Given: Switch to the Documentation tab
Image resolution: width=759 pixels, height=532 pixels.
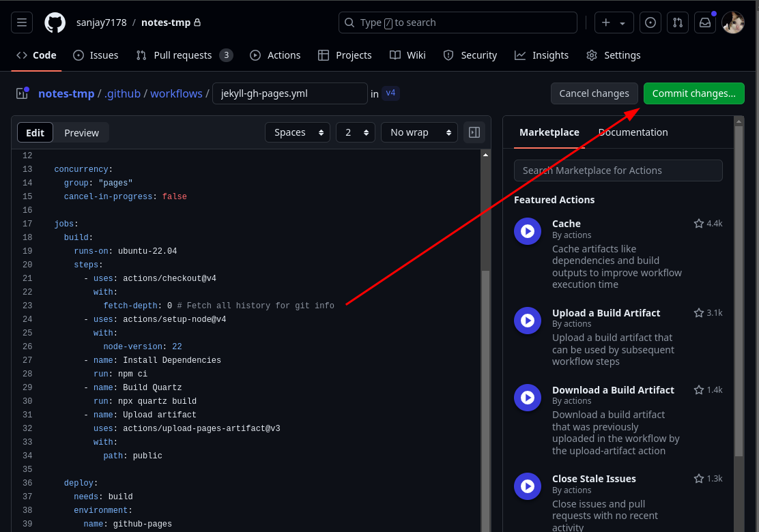Looking at the screenshot, I should pyautogui.click(x=633, y=132).
